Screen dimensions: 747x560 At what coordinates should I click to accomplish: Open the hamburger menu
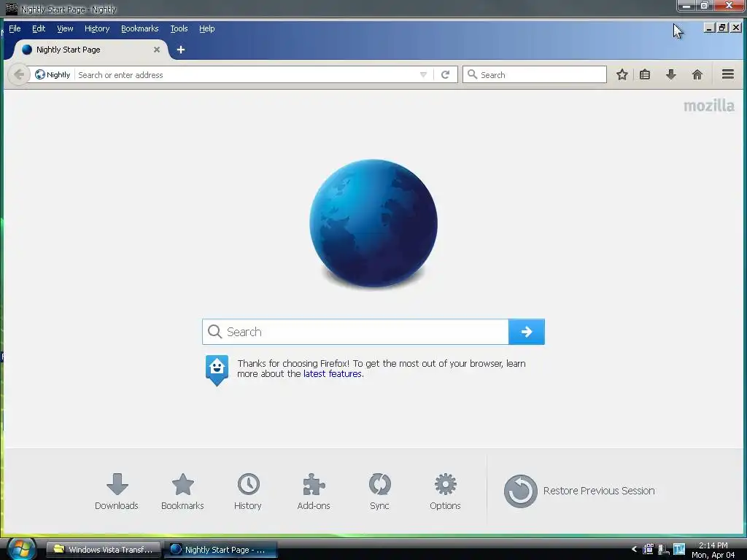click(x=727, y=74)
